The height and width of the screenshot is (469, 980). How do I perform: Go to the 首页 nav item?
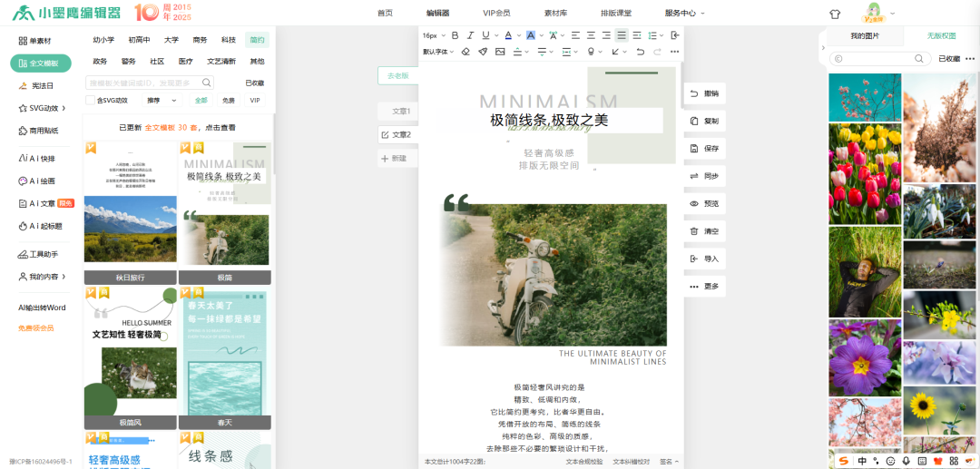[x=385, y=13]
